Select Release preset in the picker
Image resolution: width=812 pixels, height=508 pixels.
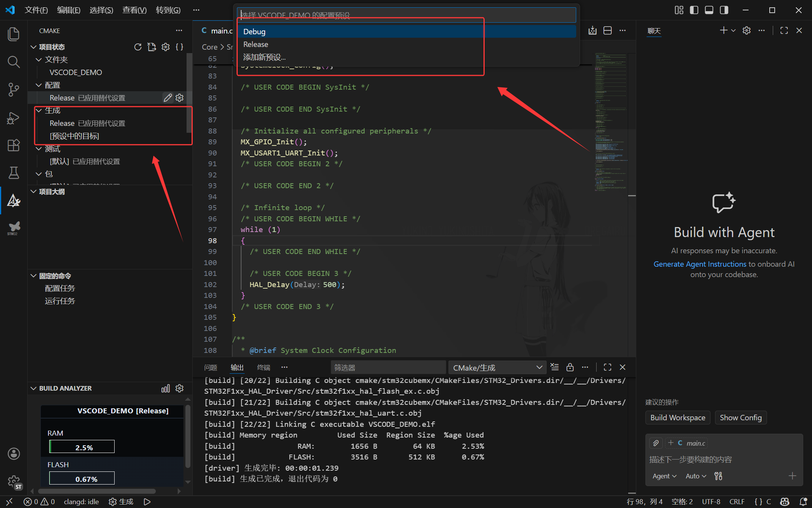pyautogui.click(x=256, y=44)
